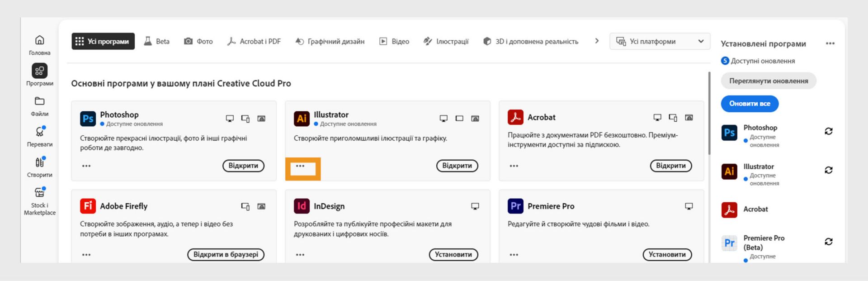
Task: Click the Premiere Pro (Beta) update sync icon
Action: point(828,242)
